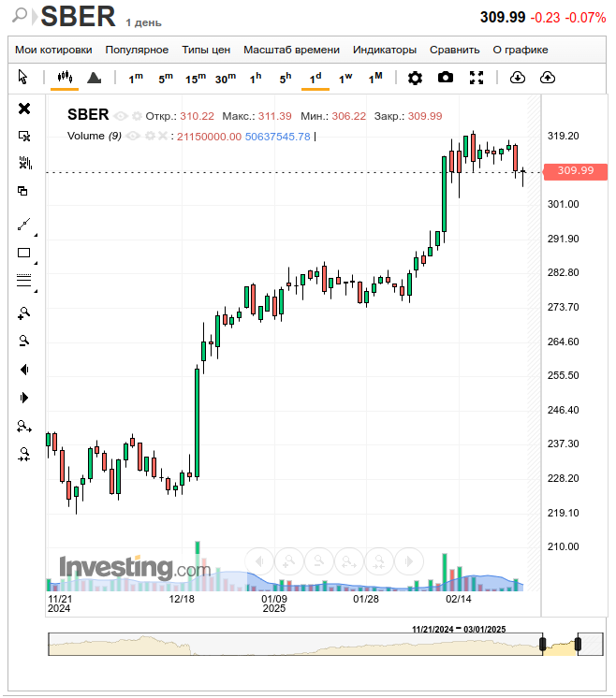Open the Индикаторы menu
Screen dimensions: 616x698
[x=385, y=50]
